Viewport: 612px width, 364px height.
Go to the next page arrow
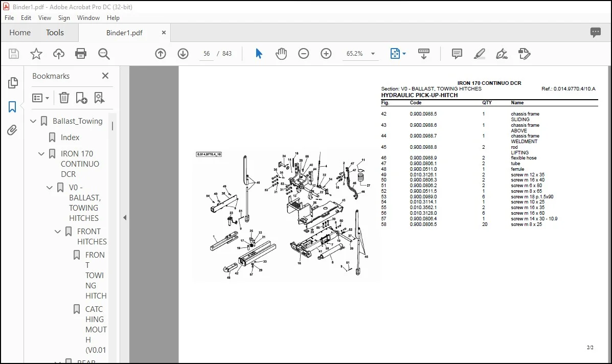pos(183,54)
